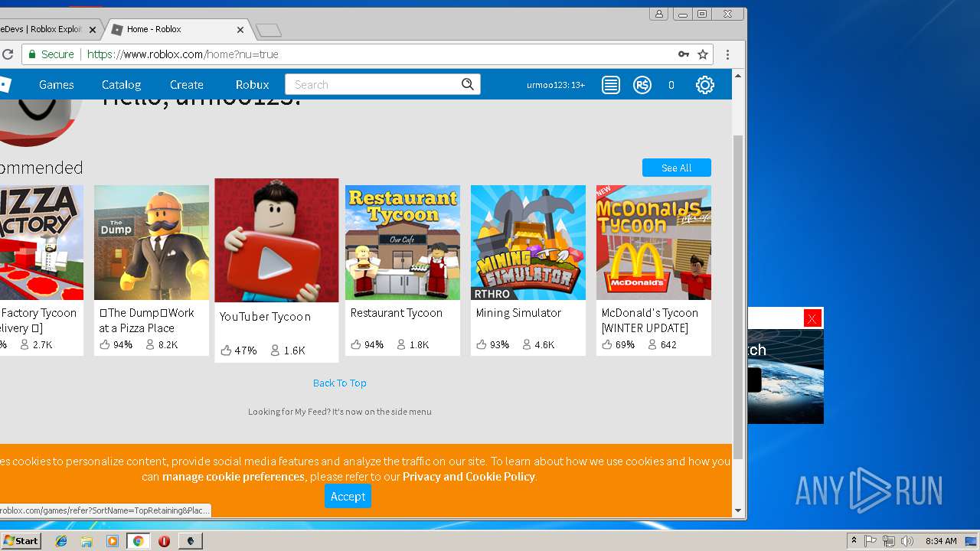Viewport: 980px width, 551px height.
Task: Open the Robux menu item
Action: (253, 85)
